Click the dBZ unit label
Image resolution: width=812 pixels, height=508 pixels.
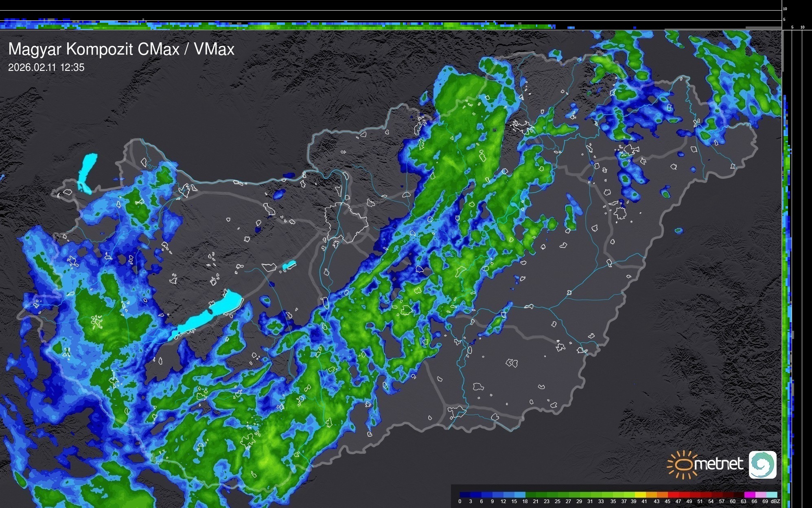tap(775, 501)
